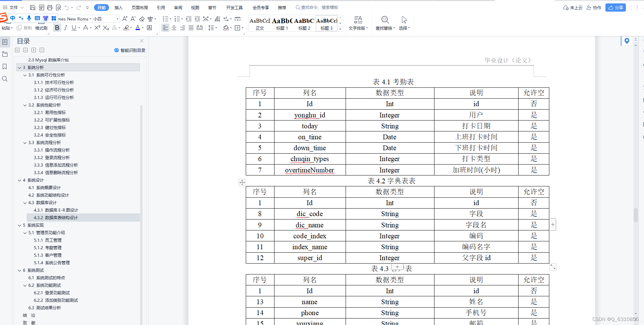Open font name dropdown Times New Roman
Screen dimensions: 644x325
click(90, 19)
